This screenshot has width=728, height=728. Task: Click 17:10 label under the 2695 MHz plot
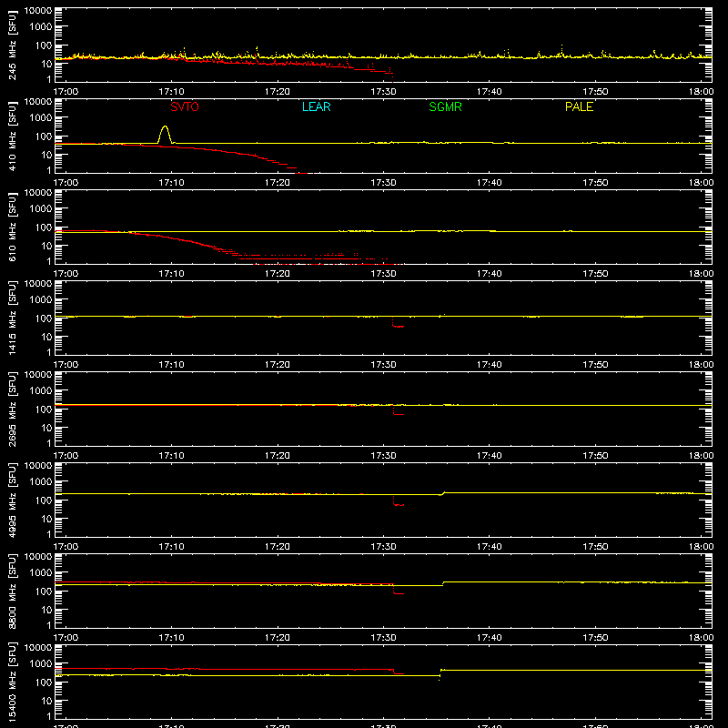pos(171,456)
